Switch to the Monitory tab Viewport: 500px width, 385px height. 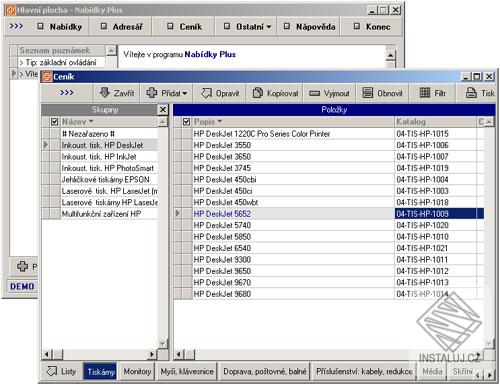point(137,371)
